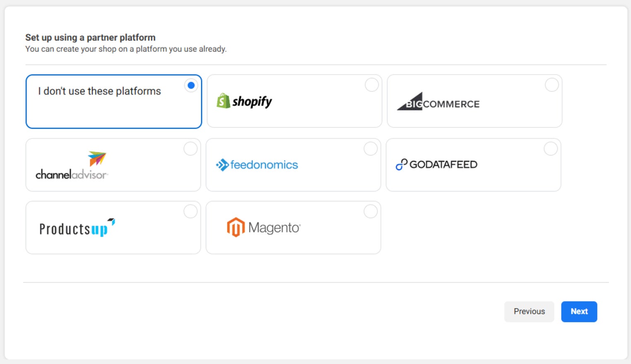Select the ChannelAdvisor radio button
This screenshot has width=631, height=364.
(x=190, y=148)
